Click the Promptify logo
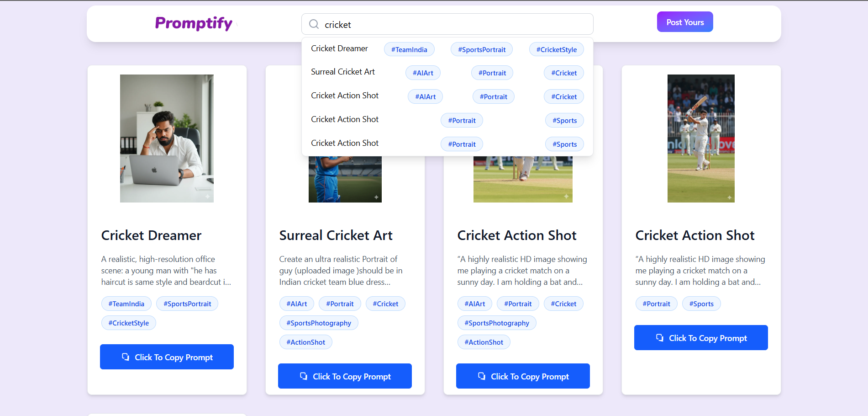Screen dimensions: 868x416 (x=194, y=23)
